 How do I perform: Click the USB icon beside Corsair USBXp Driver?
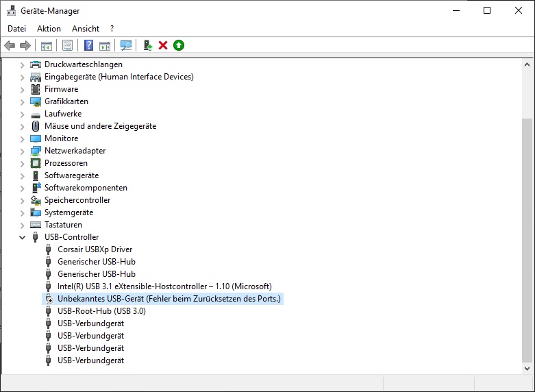[x=49, y=249]
